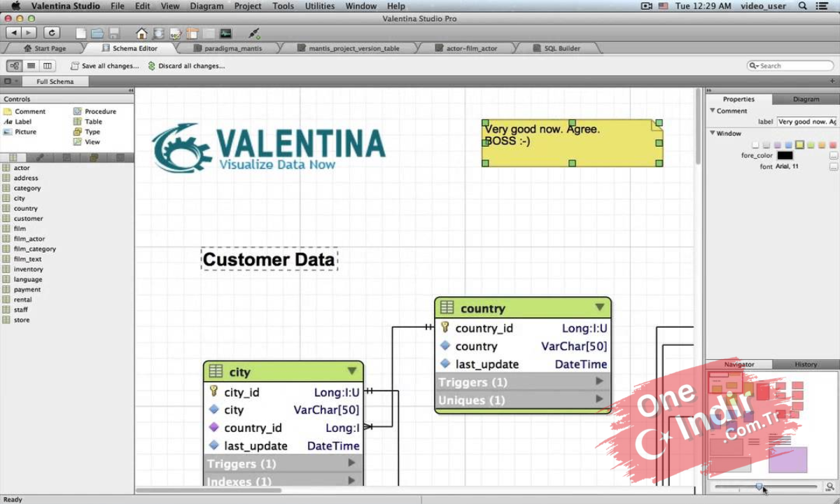Show types list using the yellow boxes filter icon
The image size is (840, 504).
point(93,157)
